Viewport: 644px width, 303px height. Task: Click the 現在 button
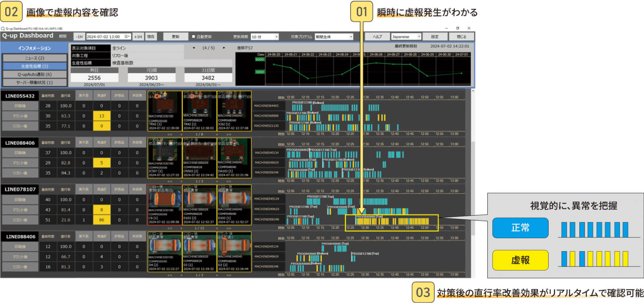click(x=151, y=37)
